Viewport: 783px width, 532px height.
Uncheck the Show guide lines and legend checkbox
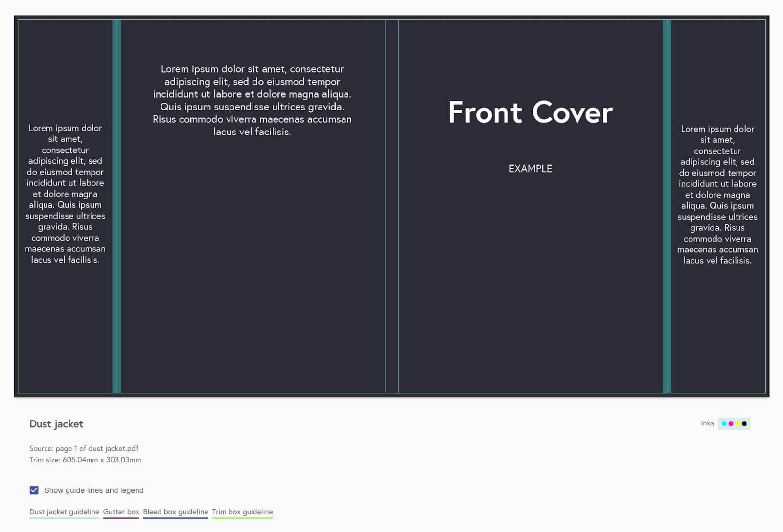pos(34,490)
